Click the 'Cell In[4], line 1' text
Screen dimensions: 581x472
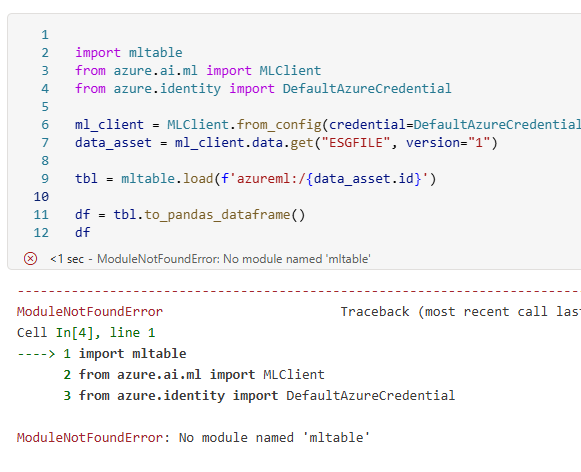coord(86,333)
